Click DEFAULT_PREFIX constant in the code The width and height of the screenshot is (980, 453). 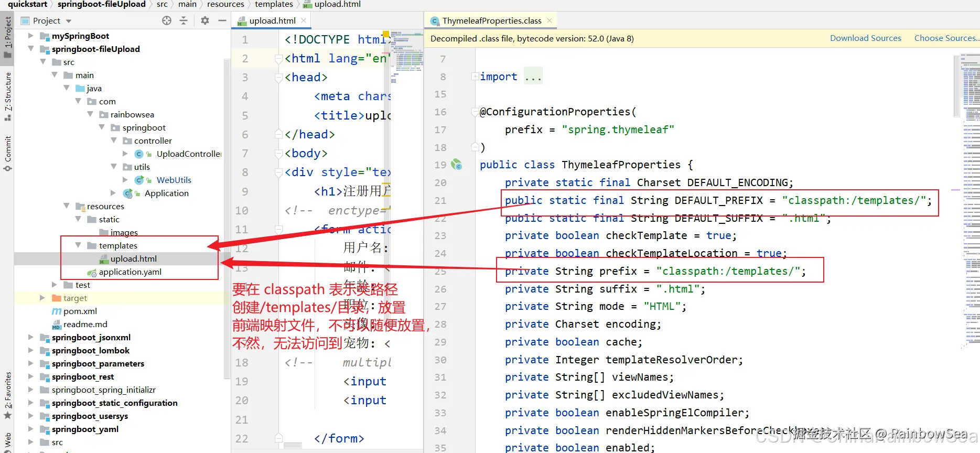[718, 200]
